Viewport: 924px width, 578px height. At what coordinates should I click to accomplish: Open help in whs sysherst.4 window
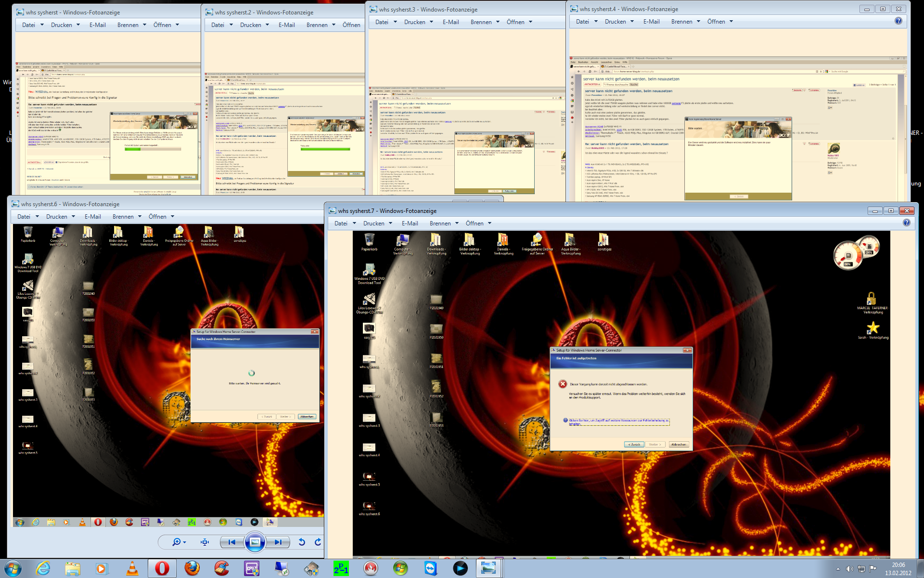(898, 21)
